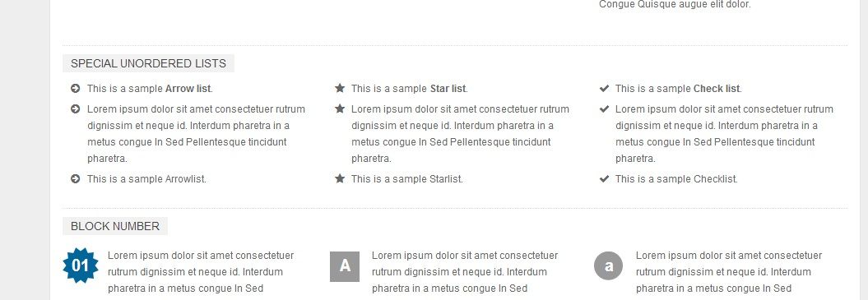Click the star icon beside Starlist Lorem paragraph
Viewport: 868px width, 300px height.
(340, 108)
